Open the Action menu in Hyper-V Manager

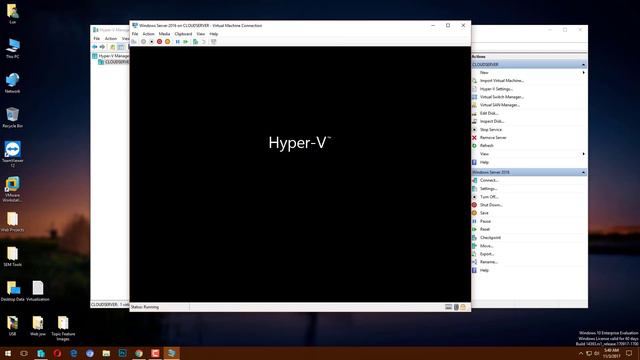coord(111,39)
